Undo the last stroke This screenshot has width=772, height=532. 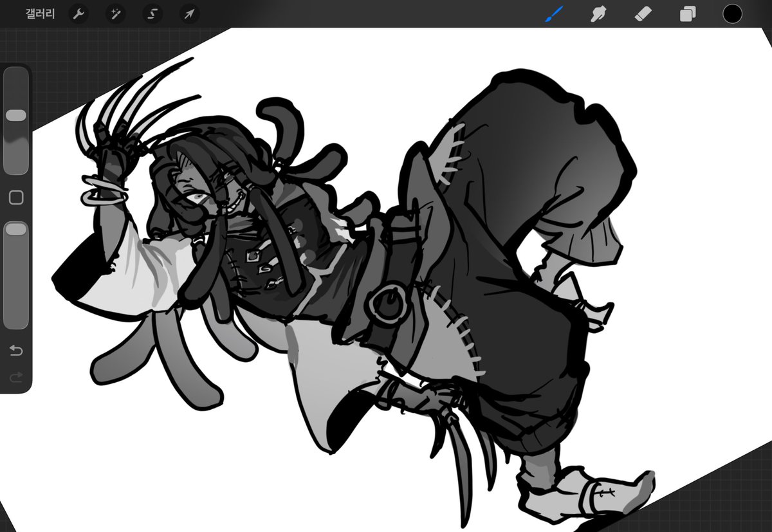tap(16, 351)
